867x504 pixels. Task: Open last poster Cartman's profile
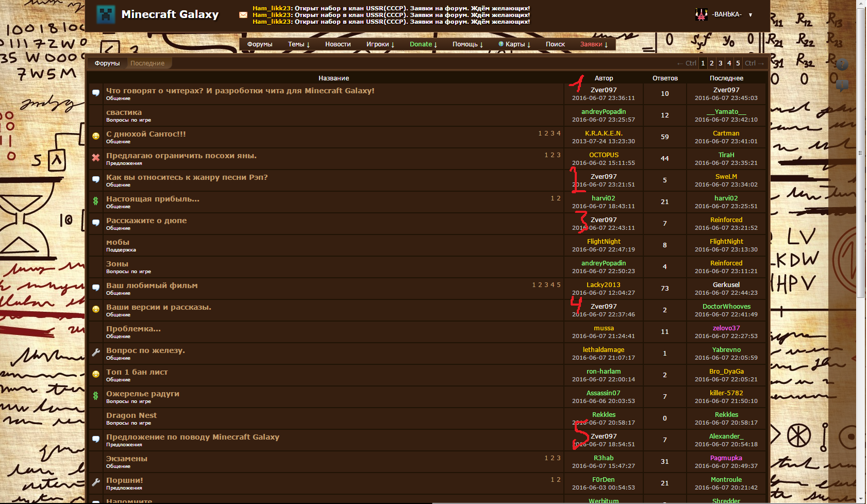coord(726,133)
